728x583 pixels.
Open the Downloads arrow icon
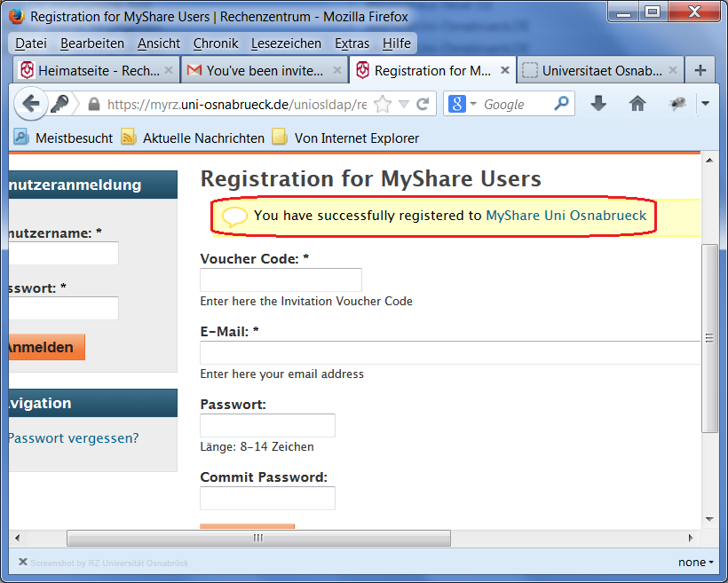click(x=598, y=104)
